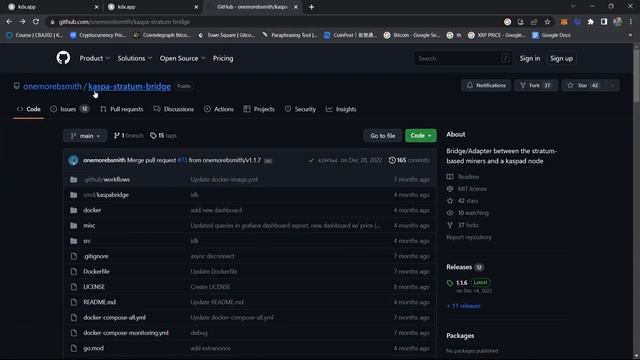
Task: Open the Security tab
Action: [300, 109]
